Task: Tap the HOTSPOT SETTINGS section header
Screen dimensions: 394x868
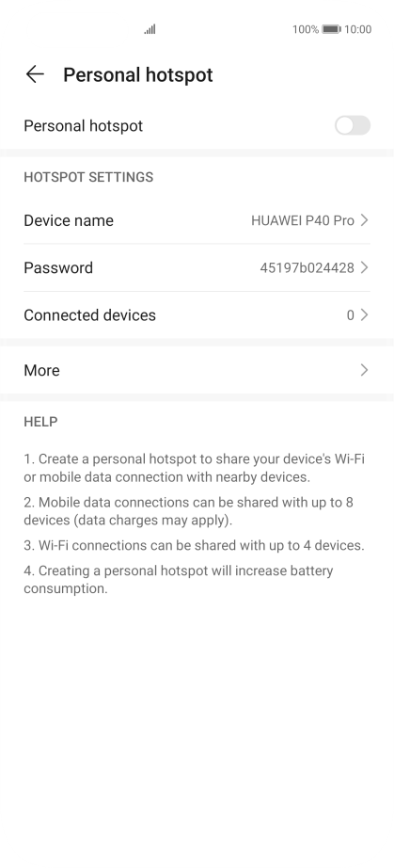Action: pyautogui.click(x=88, y=177)
